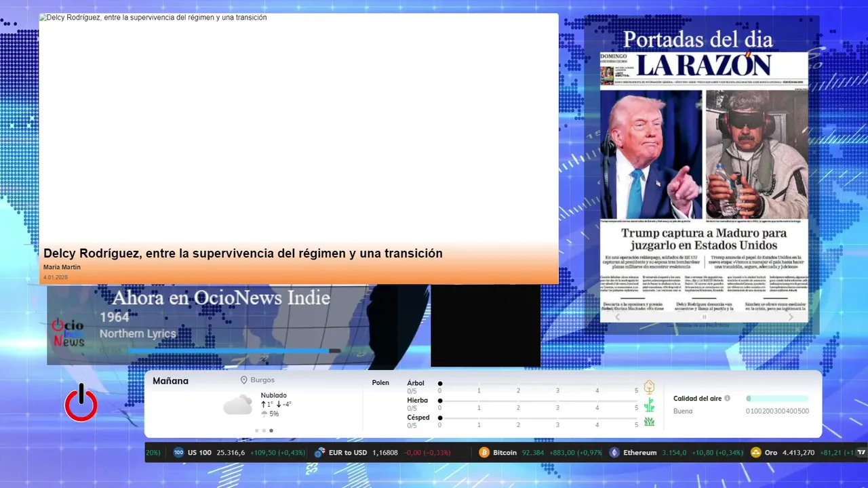
Task: Click EUR to USD rate 1,16808
Action: [x=384, y=452]
